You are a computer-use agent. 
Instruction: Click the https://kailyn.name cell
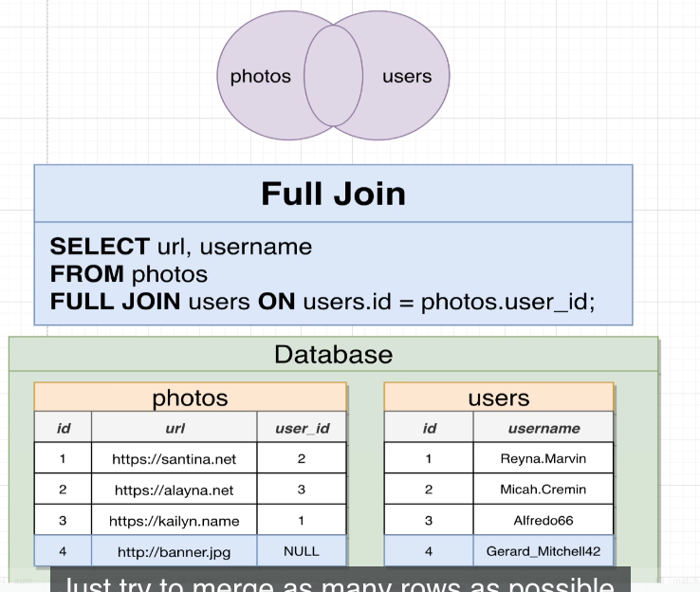point(175,520)
